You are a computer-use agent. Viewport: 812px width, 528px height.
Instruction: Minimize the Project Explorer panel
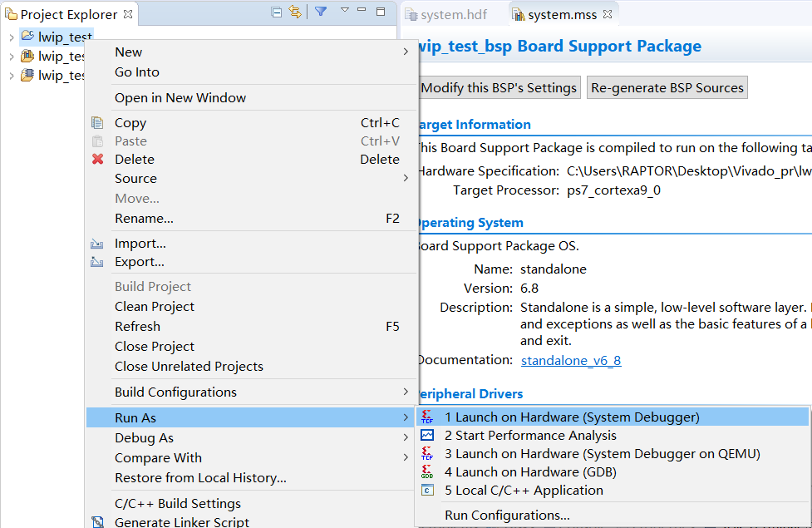click(362, 10)
